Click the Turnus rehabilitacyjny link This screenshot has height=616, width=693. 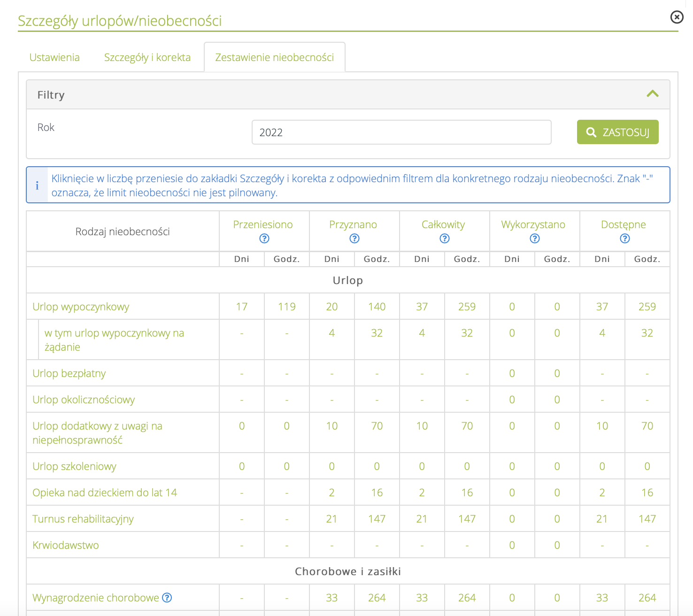coord(83,519)
